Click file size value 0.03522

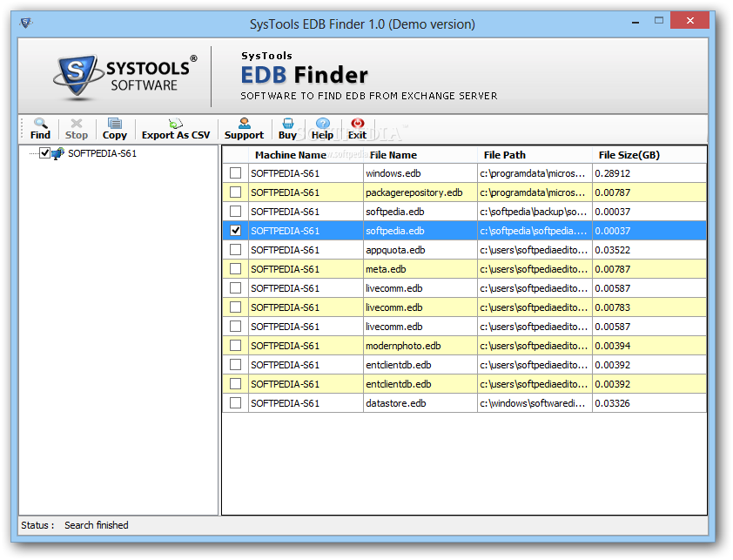pos(612,250)
